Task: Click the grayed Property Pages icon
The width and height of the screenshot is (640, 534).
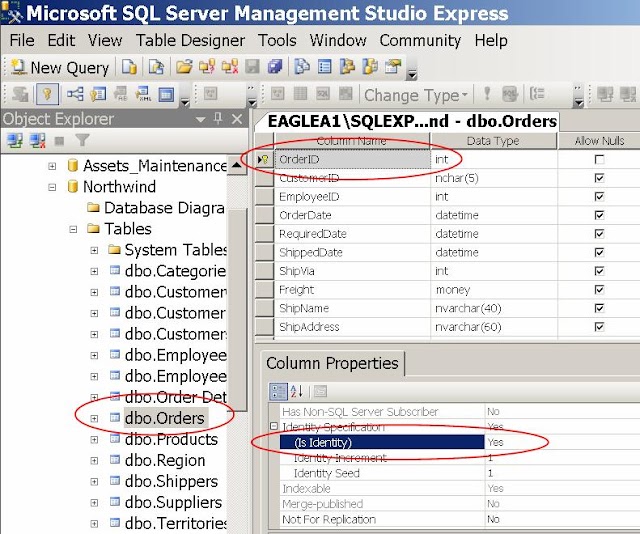Action: [320, 391]
